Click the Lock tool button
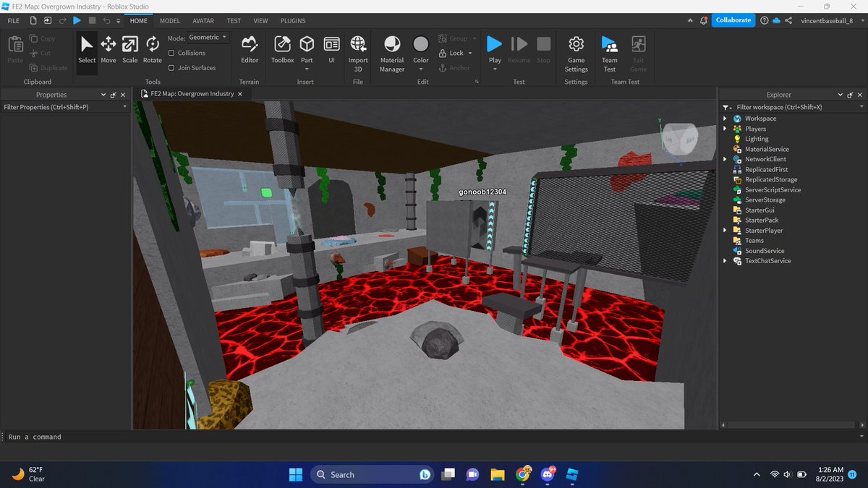Viewport: 868px width, 488px height. (x=451, y=53)
